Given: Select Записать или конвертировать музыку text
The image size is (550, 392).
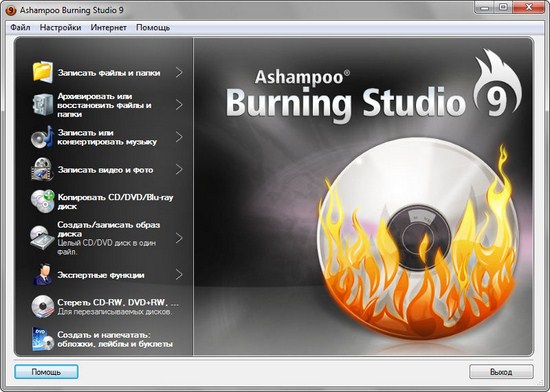Looking at the screenshot, I should pos(107,137).
